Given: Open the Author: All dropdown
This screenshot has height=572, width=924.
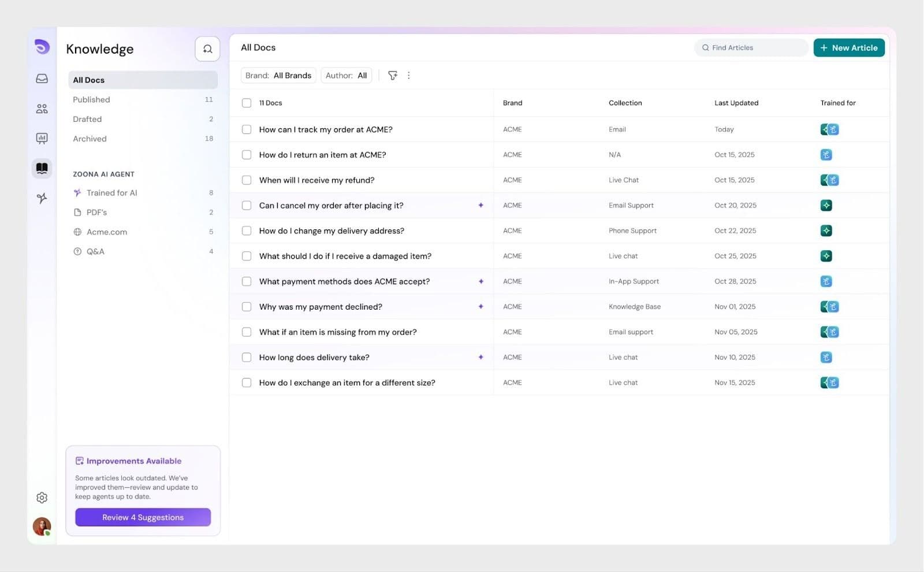Looking at the screenshot, I should tap(346, 76).
